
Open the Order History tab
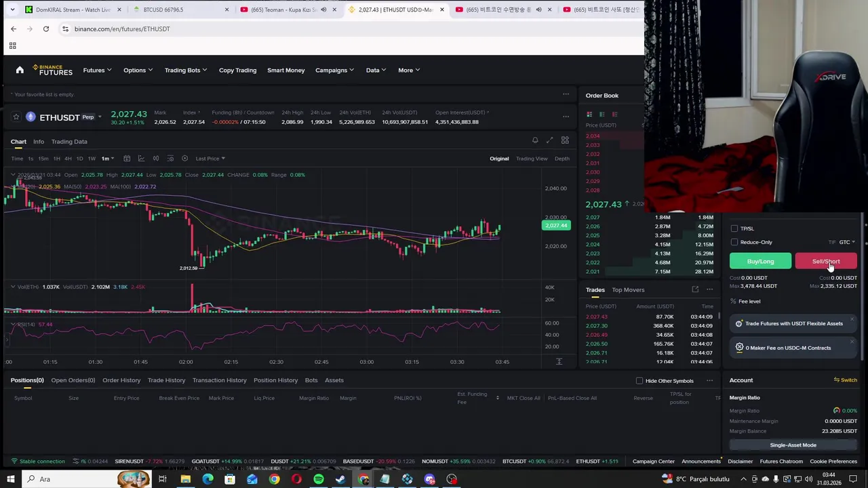121,380
